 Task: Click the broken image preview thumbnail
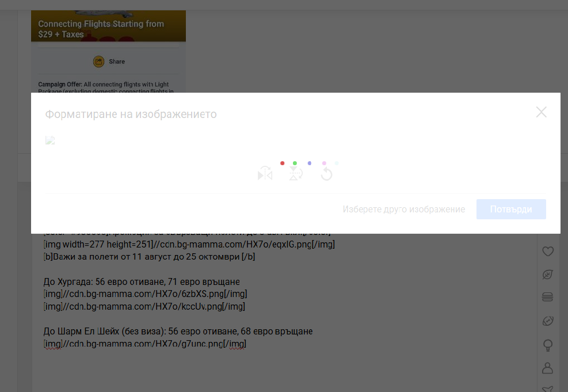click(x=50, y=140)
